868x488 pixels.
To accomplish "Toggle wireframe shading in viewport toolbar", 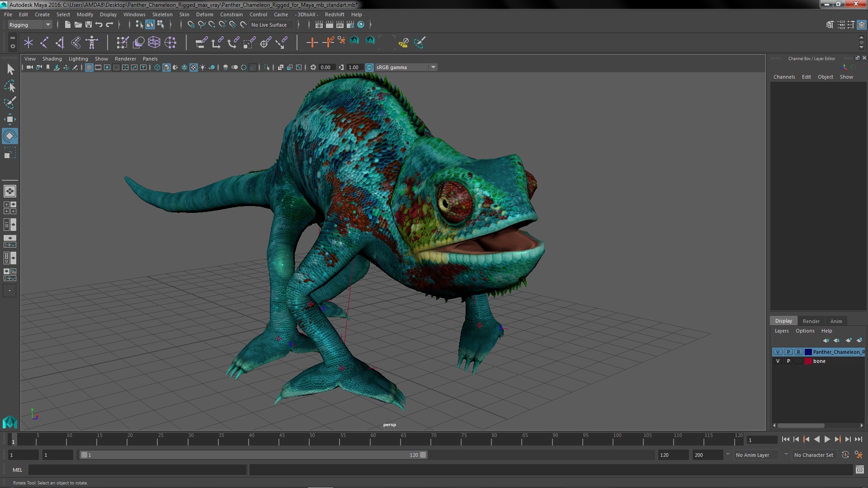I will (157, 67).
